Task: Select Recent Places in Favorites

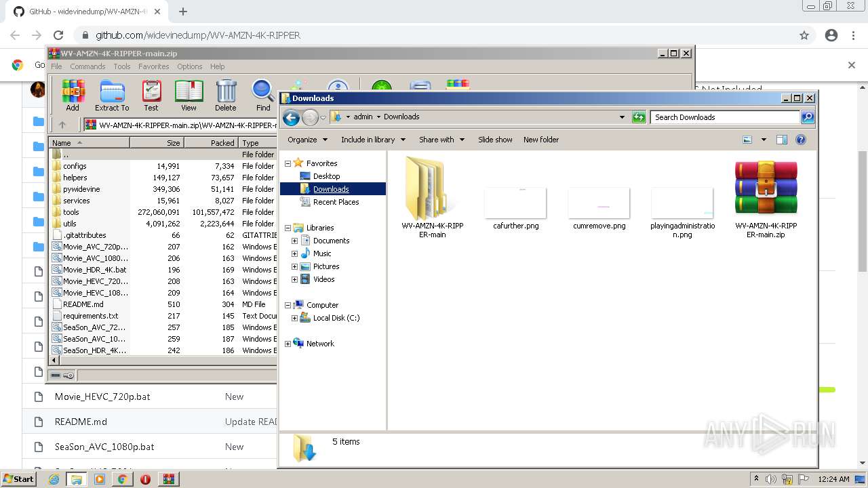Action: [x=336, y=202]
